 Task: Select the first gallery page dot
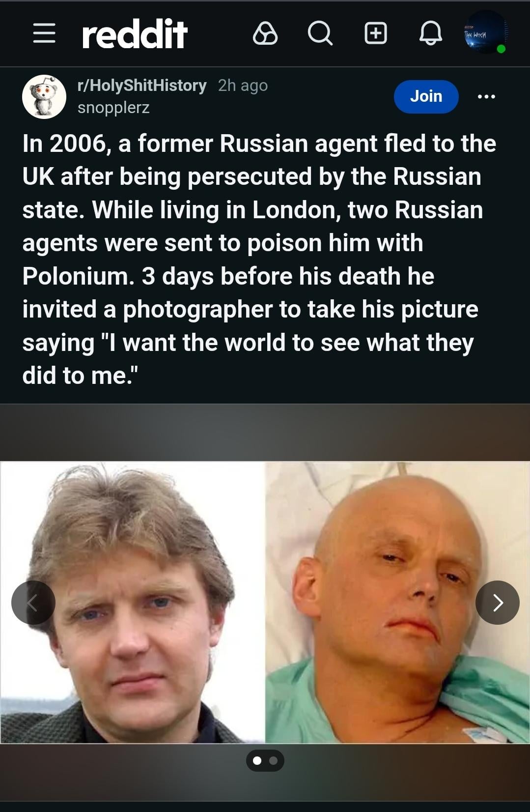point(257,761)
